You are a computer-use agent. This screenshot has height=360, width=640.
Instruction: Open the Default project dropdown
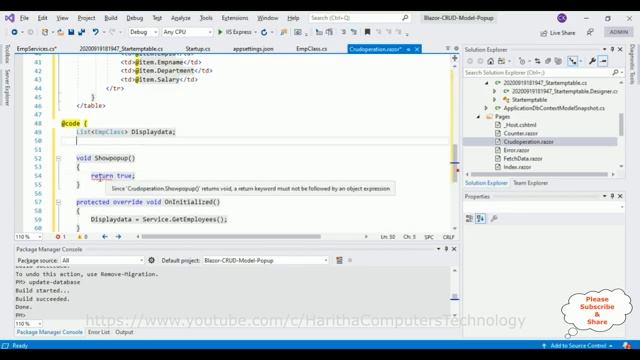coord(266,260)
